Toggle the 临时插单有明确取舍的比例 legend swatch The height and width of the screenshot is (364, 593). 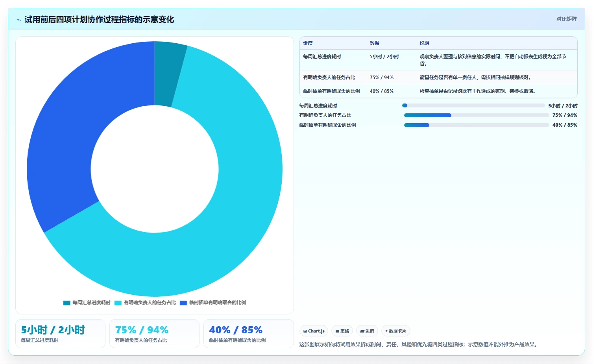pyautogui.click(x=183, y=303)
